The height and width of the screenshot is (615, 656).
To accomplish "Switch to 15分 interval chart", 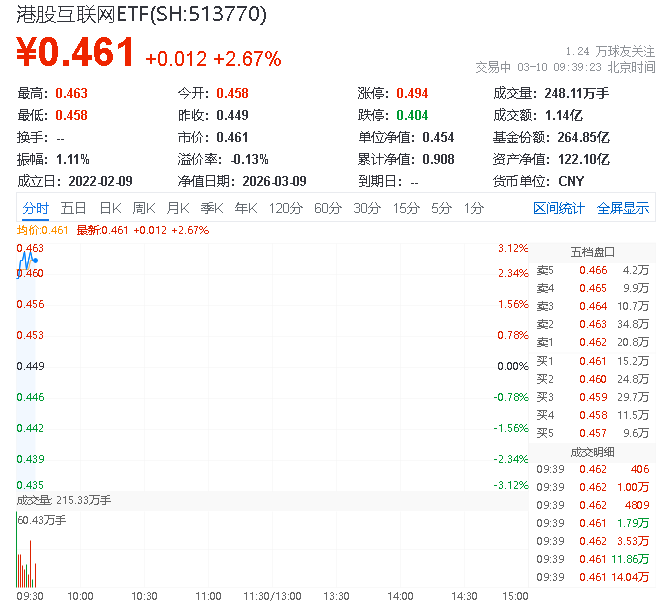I will pyautogui.click(x=405, y=208).
